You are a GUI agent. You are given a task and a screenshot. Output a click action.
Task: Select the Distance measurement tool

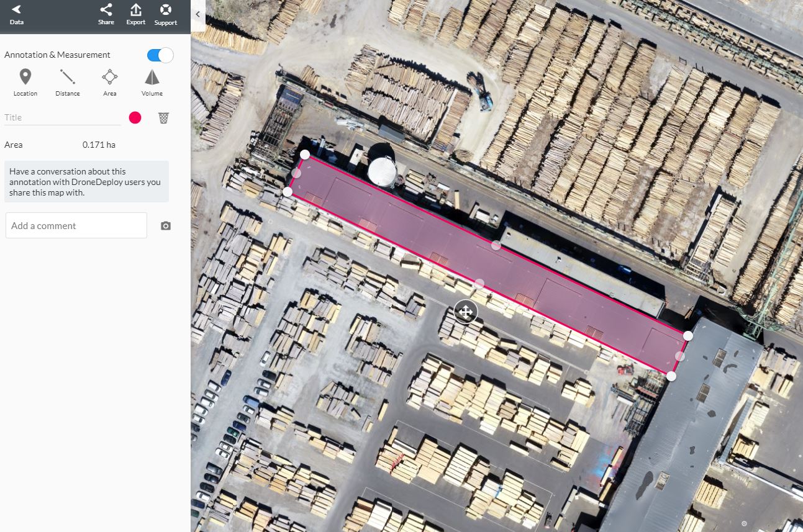[x=68, y=83]
